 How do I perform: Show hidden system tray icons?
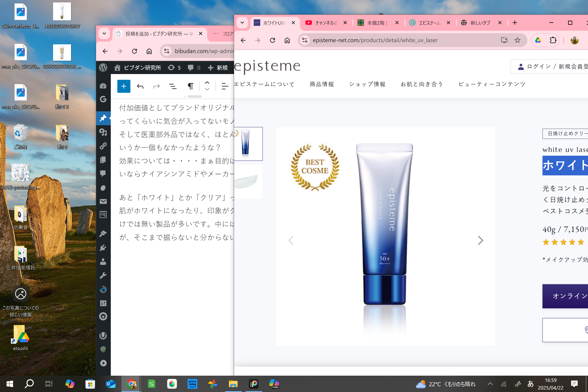(490, 384)
